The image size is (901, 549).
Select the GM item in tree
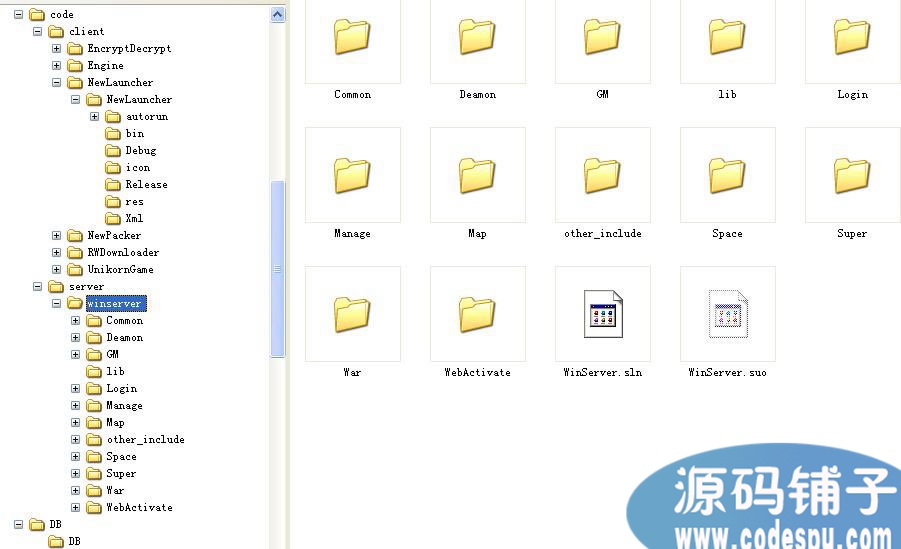click(113, 354)
